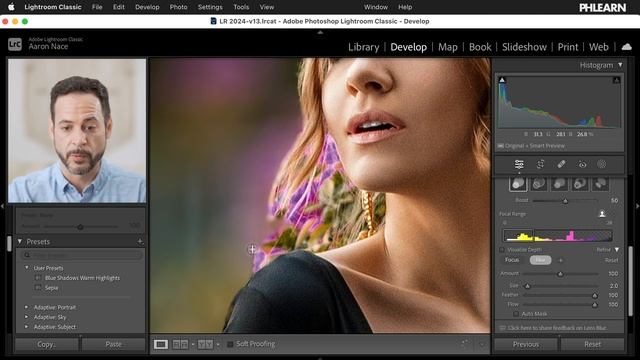Collapse the Histogram panel
This screenshot has width=640, height=360.
coord(620,65)
